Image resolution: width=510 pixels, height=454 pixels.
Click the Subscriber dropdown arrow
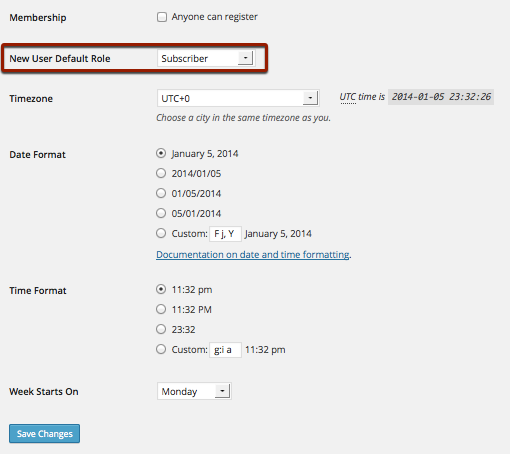[x=245, y=58]
